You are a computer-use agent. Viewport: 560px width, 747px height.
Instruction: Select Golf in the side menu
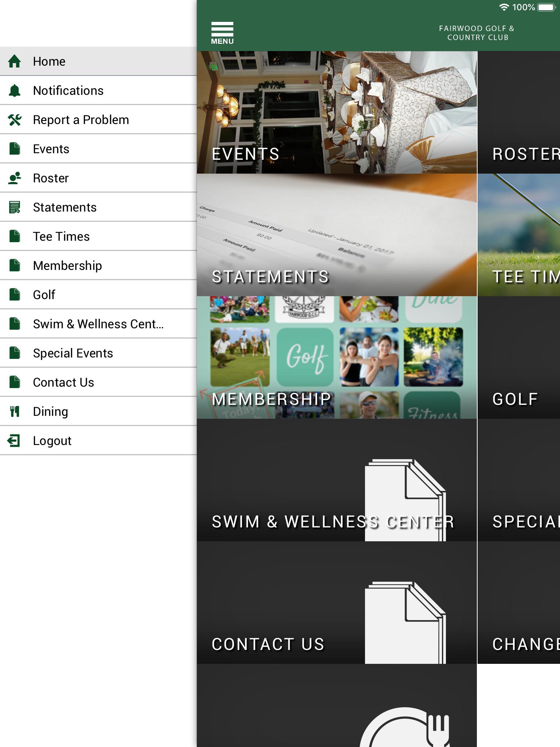[x=98, y=295]
